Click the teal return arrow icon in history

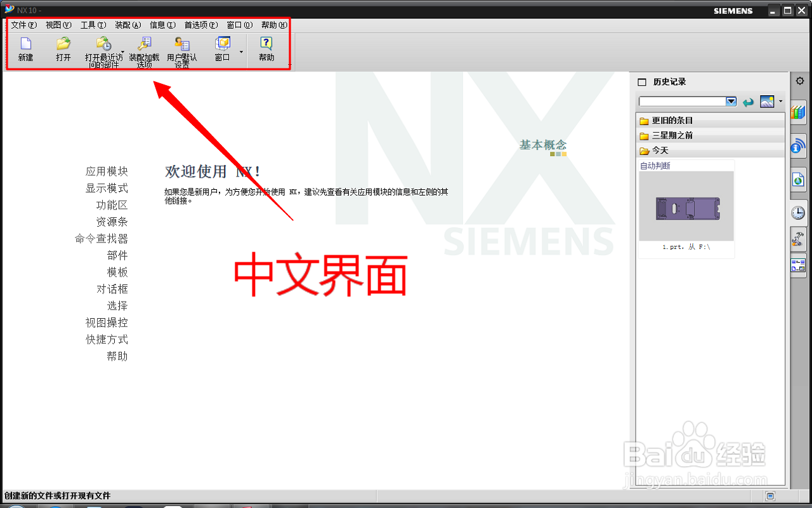coord(749,102)
